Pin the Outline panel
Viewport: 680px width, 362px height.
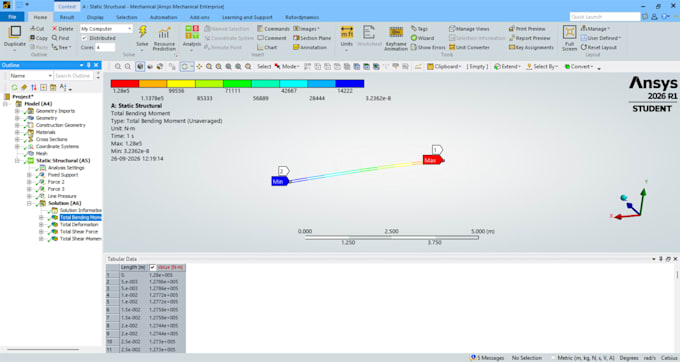click(89, 65)
